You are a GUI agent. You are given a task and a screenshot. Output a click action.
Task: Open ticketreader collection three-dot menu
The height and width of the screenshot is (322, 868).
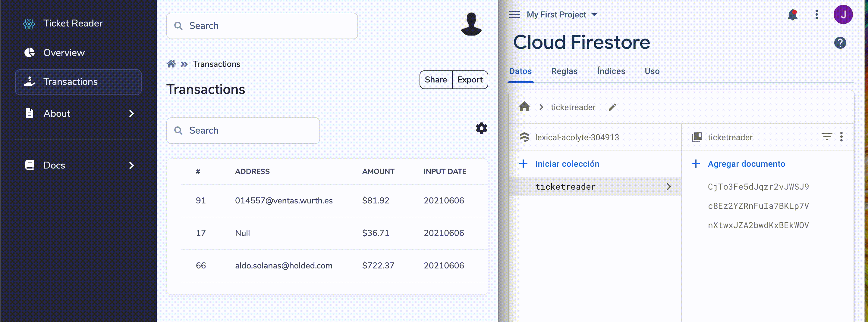[x=841, y=137]
